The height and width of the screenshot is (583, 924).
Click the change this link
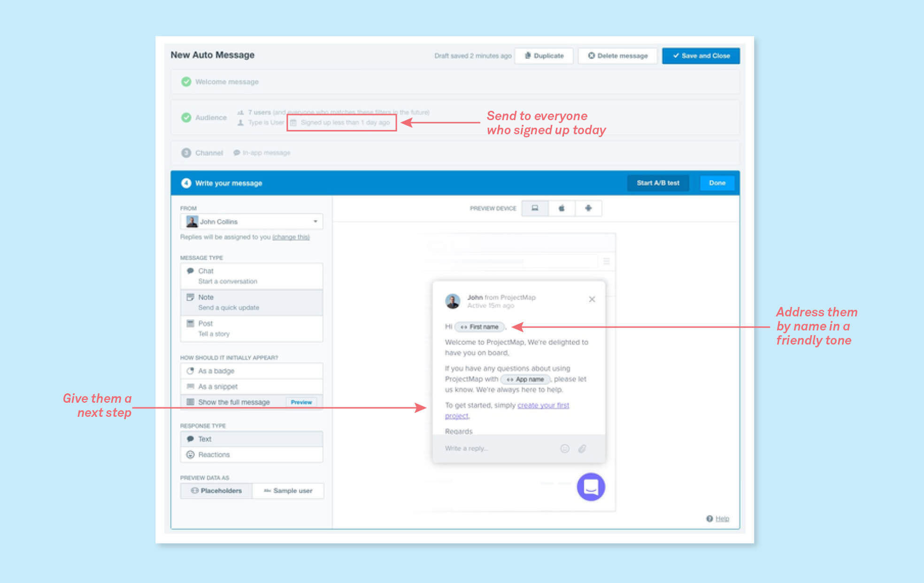click(x=291, y=237)
